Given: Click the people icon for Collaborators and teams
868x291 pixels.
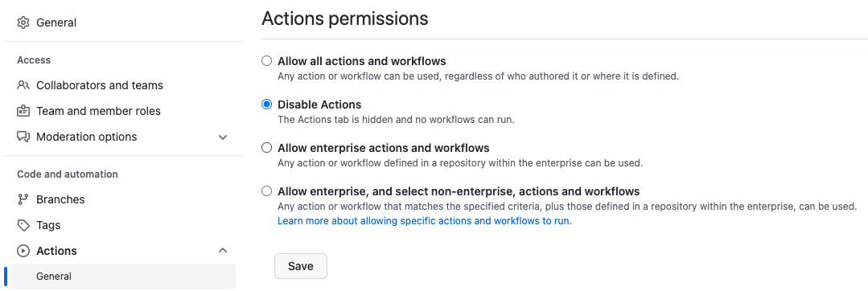Looking at the screenshot, I should [x=23, y=86].
